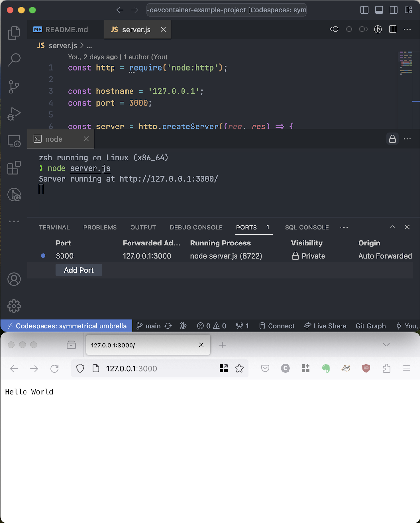Click forwarded address 127.0.0.1:3000 in Ports
Screen dimensions: 420x523
click(x=147, y=256)
